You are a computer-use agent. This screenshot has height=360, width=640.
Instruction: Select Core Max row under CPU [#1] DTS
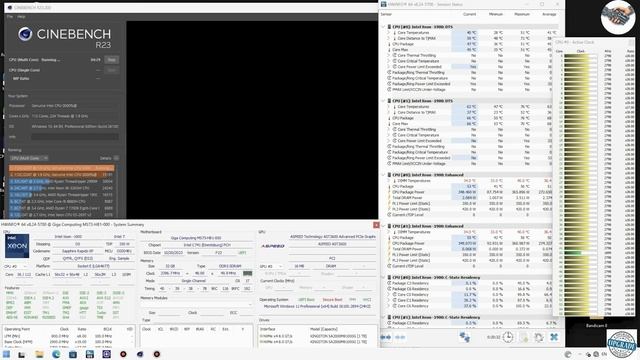pyautogui.click(x=469, y=124)
